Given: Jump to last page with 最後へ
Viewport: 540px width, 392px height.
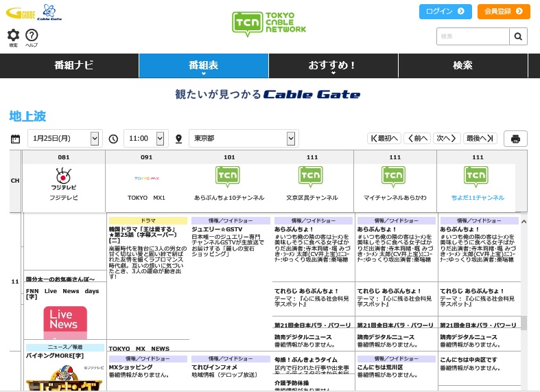Looking at the screenshot, I should point(480,139).
